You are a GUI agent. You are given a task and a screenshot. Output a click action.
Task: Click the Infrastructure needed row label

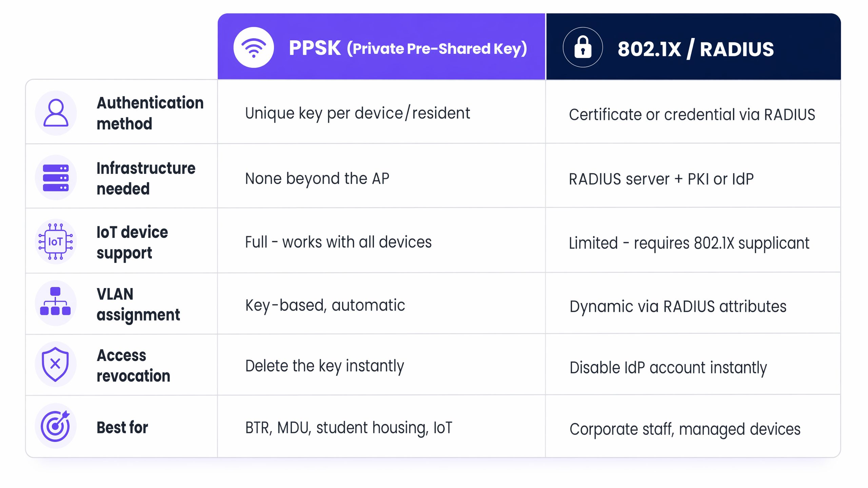146,178
